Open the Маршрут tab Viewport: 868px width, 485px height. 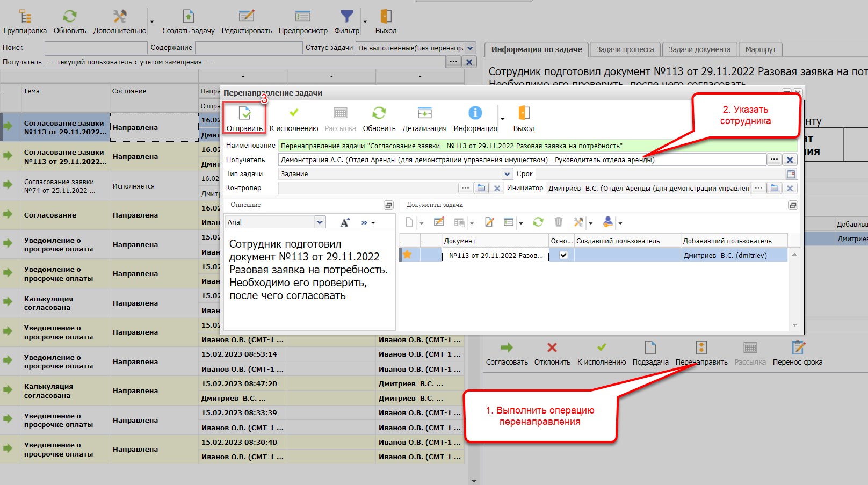coord(760,49)
